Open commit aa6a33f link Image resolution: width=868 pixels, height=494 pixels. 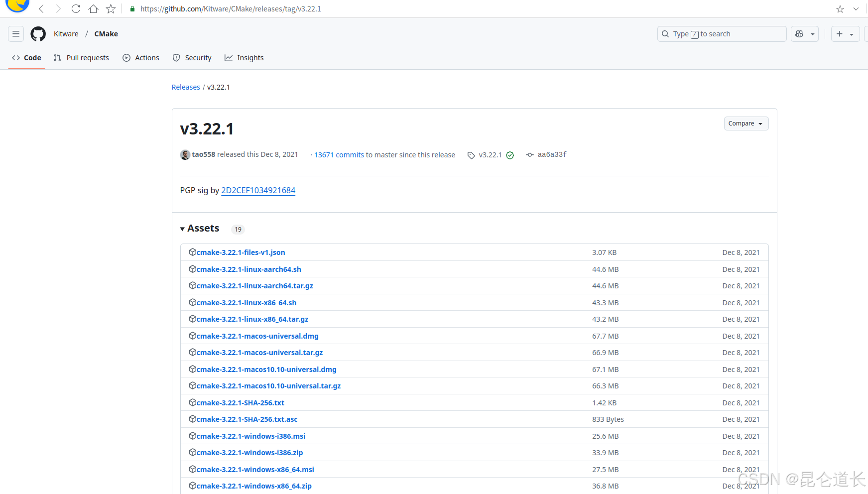click(552, 154)
